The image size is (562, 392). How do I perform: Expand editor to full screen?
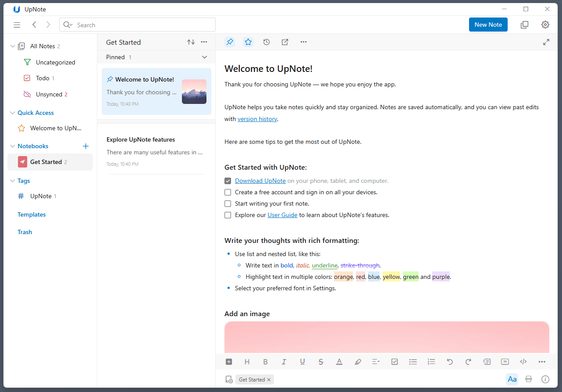tap(546, 42)
